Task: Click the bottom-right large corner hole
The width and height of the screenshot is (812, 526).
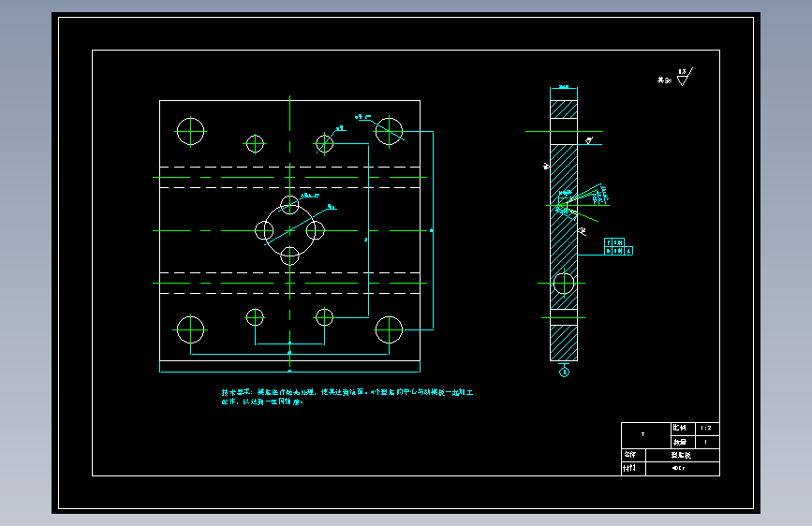Action: [x=389, y=329]
